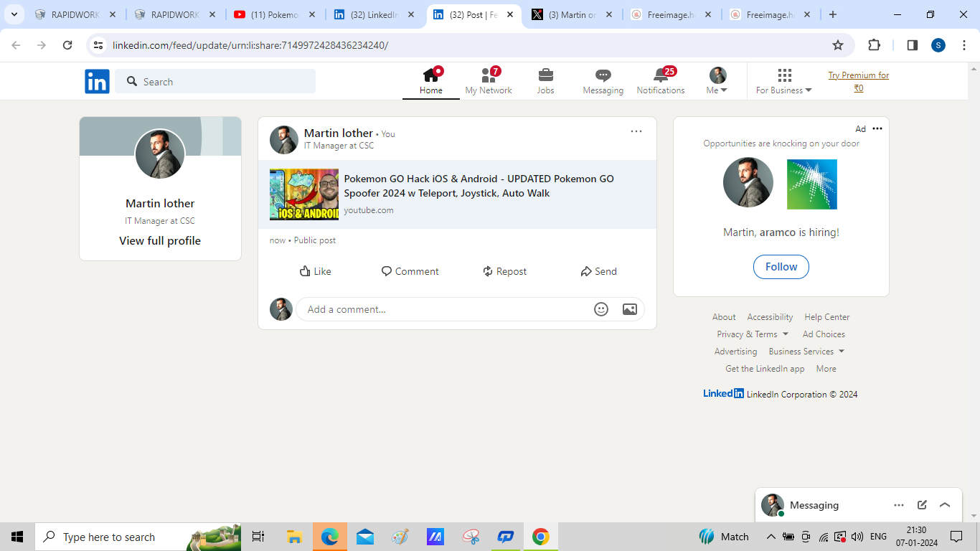
Task: Click the More footer link
Action: point(826,368)
